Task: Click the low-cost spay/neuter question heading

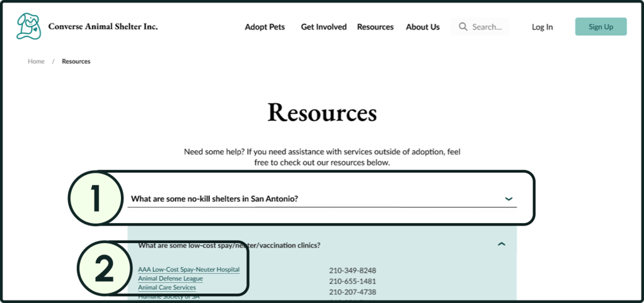Action: click(x=229, y=245)
